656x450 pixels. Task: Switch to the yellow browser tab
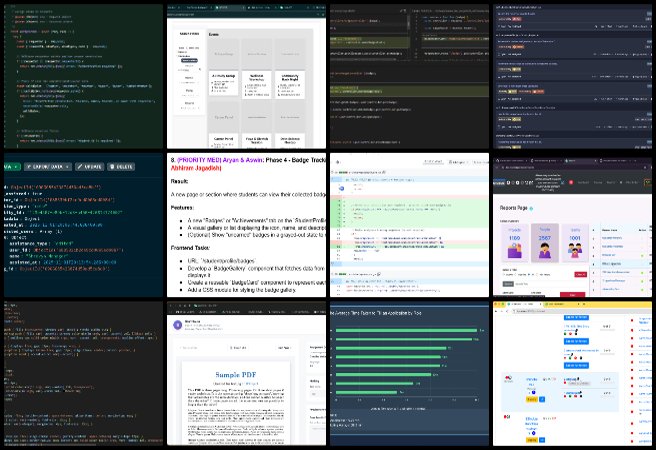tap(562, 304)
